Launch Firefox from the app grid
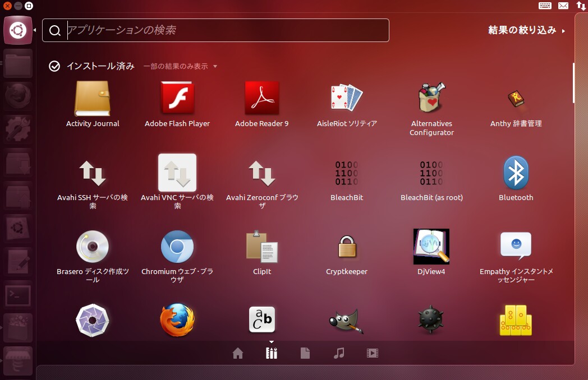 pyautogui.click(x=177, y=321)
